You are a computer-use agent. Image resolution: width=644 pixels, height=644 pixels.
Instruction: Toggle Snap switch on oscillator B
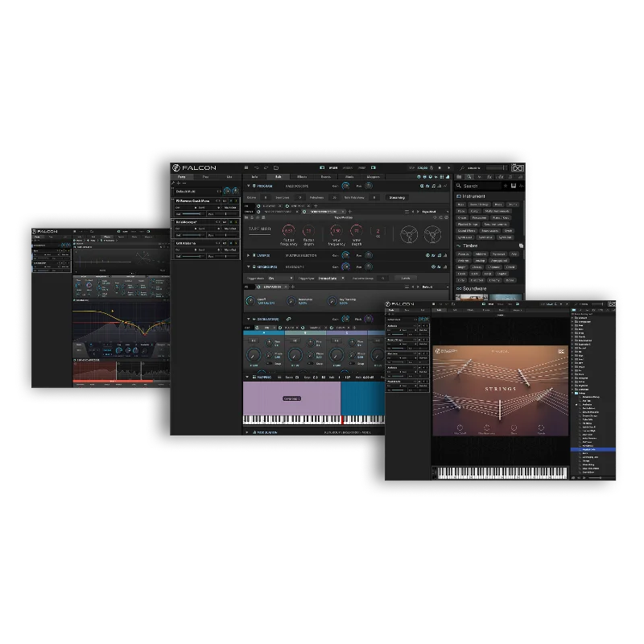tap(311, 364)
